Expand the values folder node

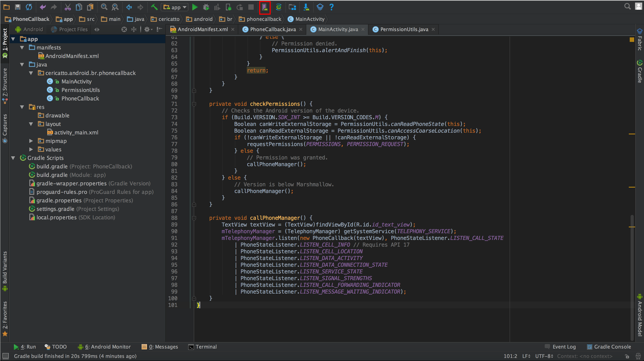pos(31,149)
